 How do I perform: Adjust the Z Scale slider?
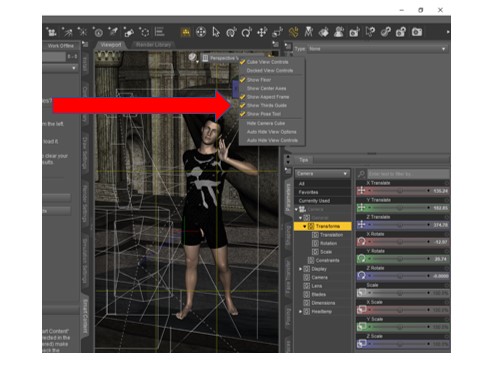point(399,344)
